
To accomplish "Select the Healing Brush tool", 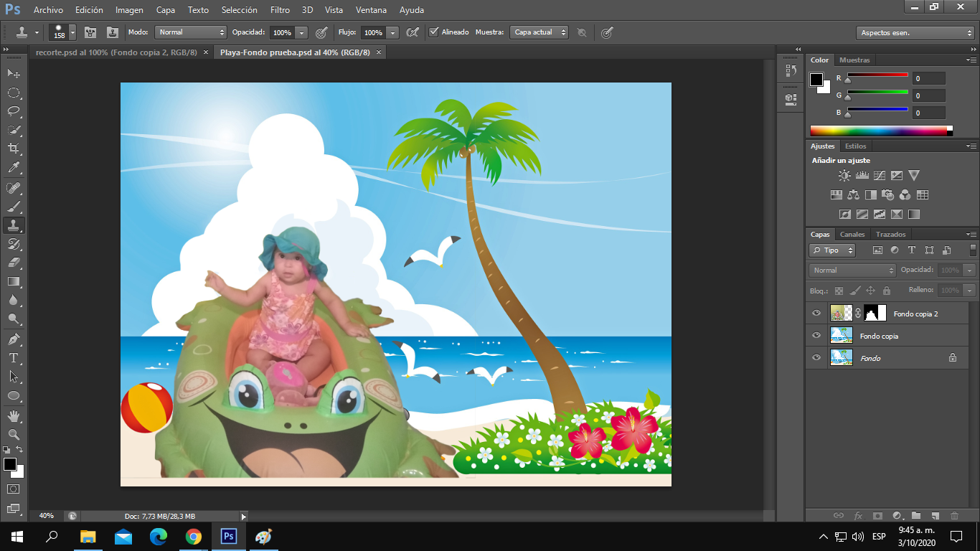I will 14,188.
